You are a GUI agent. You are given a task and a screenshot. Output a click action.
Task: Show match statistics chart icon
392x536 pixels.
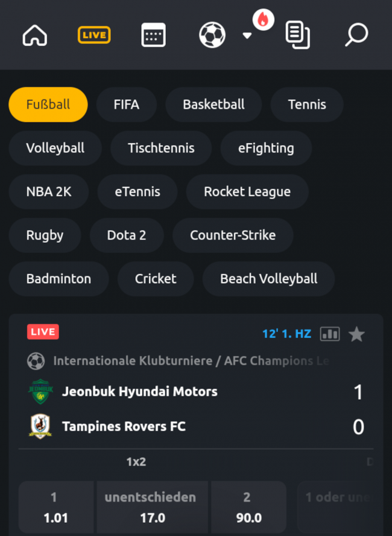[330, 334]
